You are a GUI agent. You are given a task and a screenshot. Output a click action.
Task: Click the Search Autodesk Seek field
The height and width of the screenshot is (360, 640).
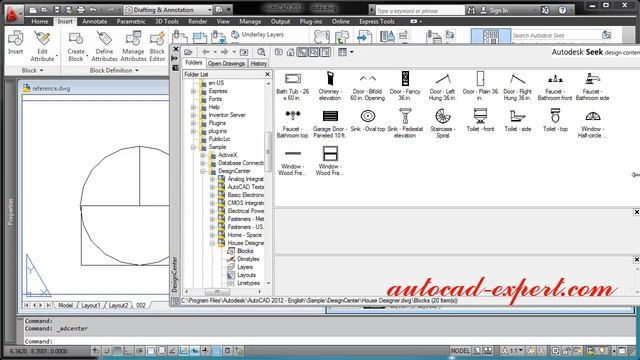point(556,36)
